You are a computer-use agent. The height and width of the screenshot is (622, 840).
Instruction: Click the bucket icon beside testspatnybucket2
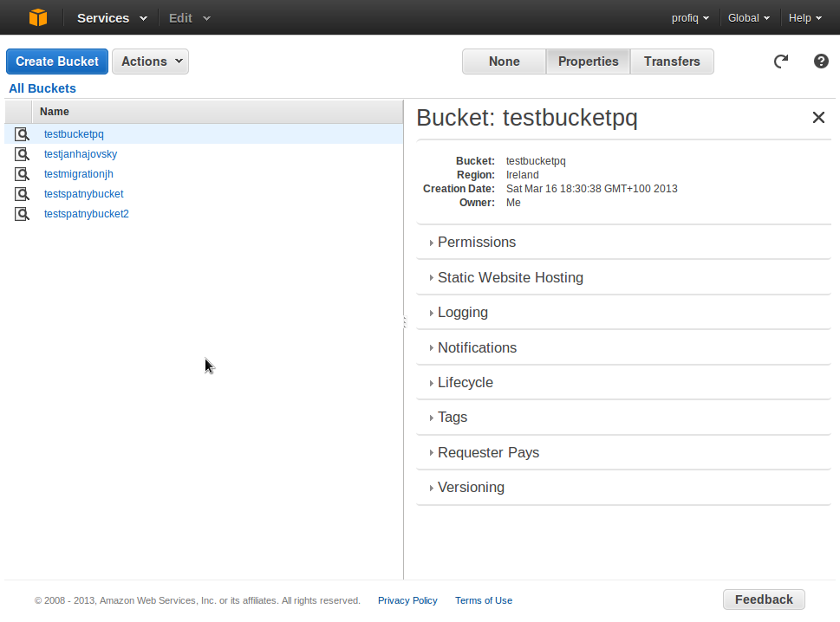pos(22,214)
